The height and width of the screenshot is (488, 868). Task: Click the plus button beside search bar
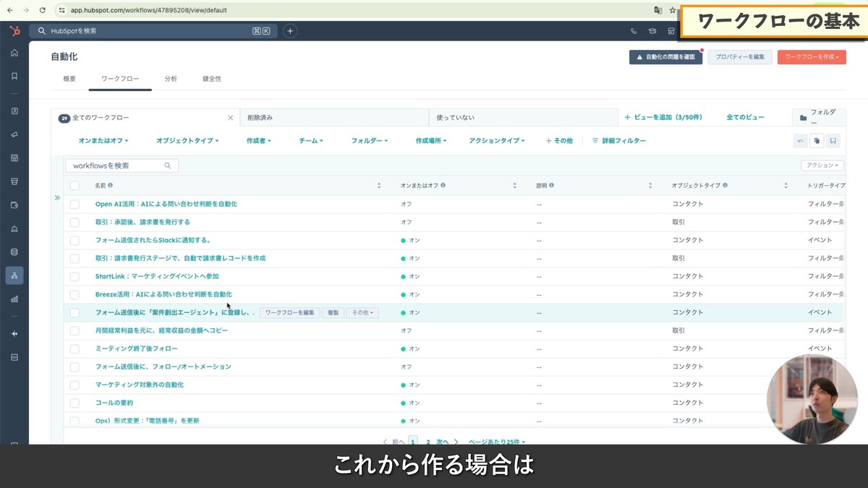[x=290, y=31]
